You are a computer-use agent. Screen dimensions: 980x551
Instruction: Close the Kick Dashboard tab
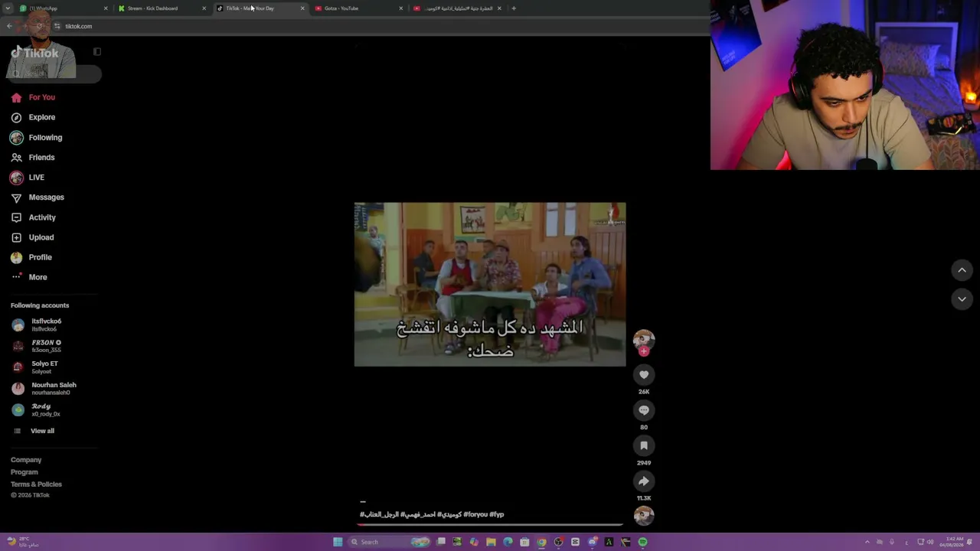[204, 8]
